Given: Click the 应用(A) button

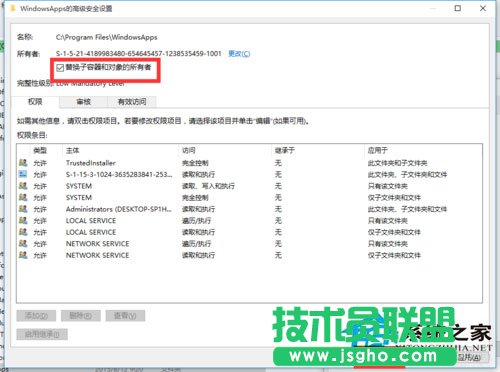Looking at the screenshot, I should click(470, 358).
